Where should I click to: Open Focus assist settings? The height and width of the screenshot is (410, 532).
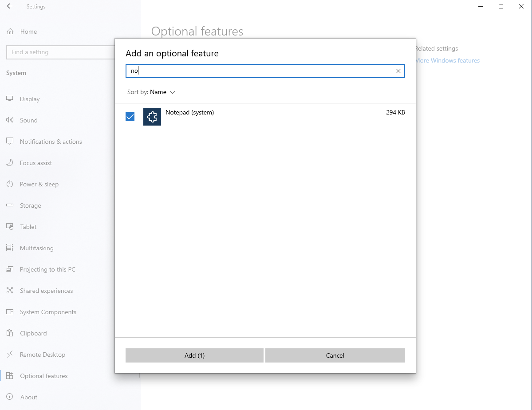[36, 163]
